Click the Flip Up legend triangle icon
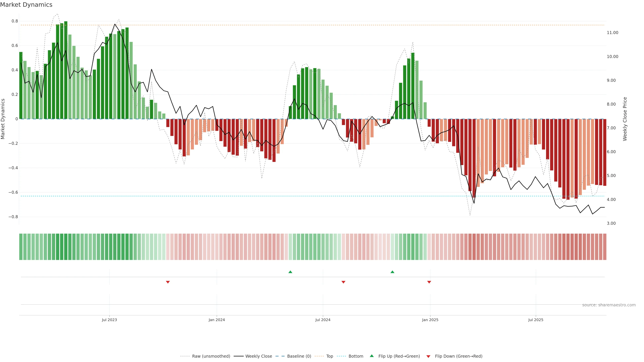The image size is (644, 362). click(x=372, y=356)
